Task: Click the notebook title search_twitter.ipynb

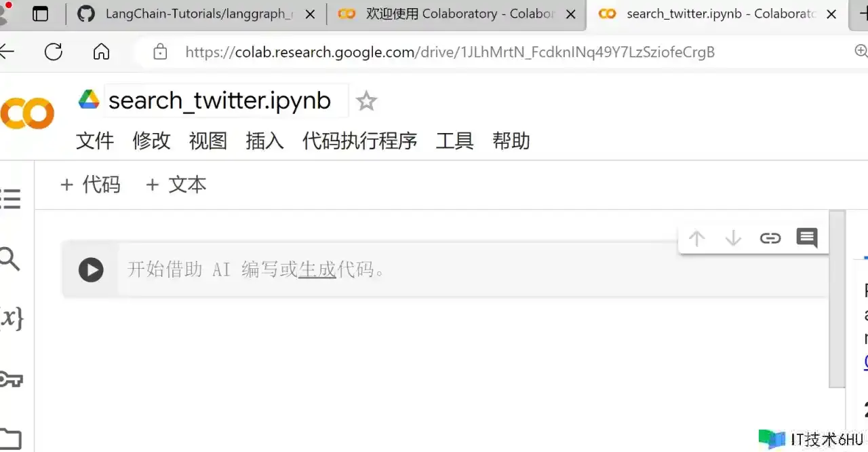Action: point(220,101)
